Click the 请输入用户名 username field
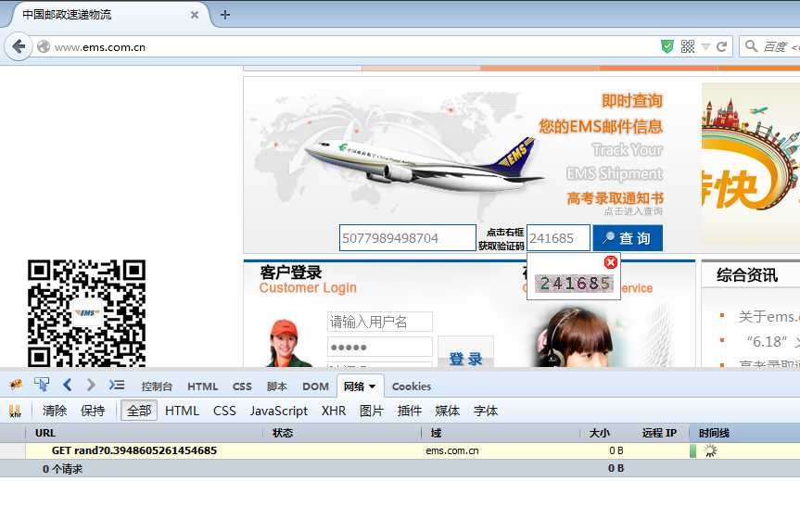The width and height of the screenshot is (800, 532). tap(379, 322)
